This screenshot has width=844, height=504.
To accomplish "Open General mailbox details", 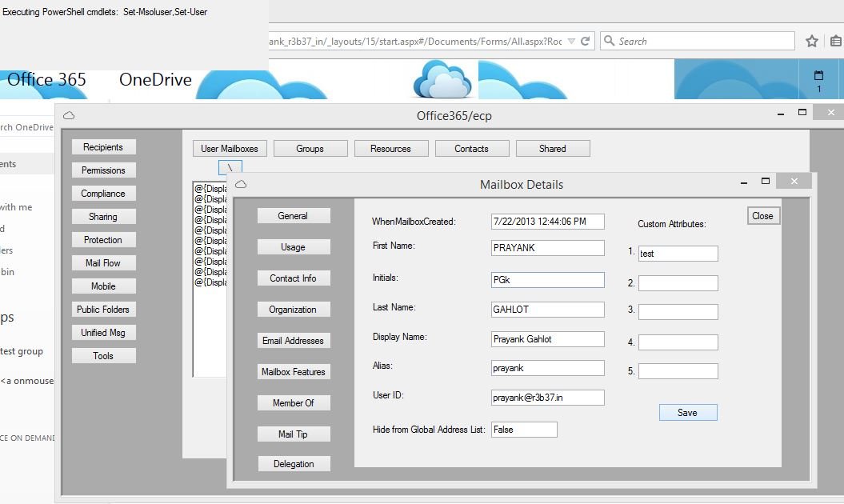I will 294,216.
